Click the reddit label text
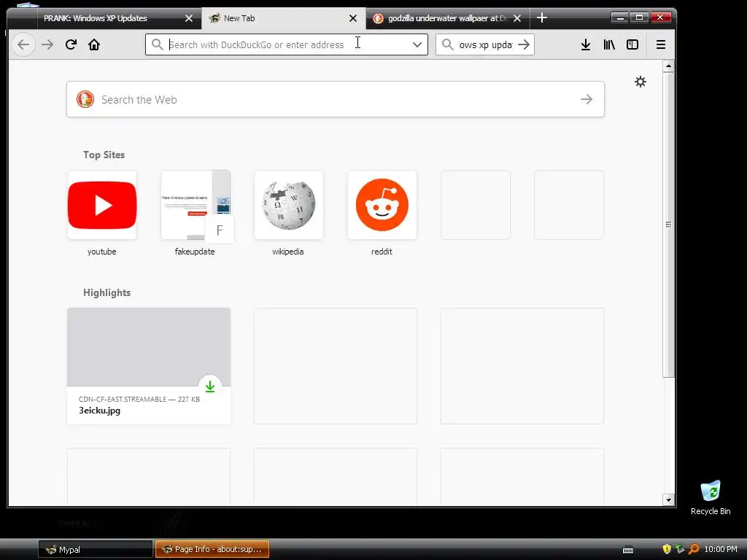This screenshot has height=560, width=747. point(382,252)
